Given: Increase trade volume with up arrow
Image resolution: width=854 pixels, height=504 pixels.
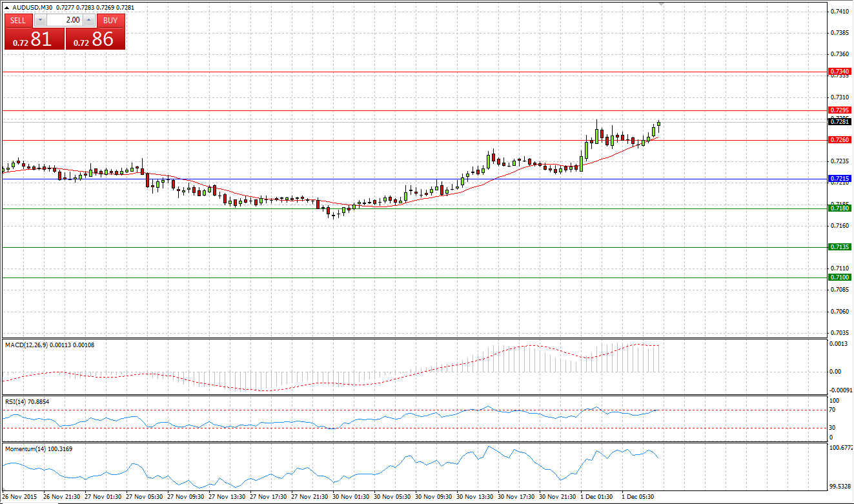Looking at the screenshot, I should coord(89,20).
